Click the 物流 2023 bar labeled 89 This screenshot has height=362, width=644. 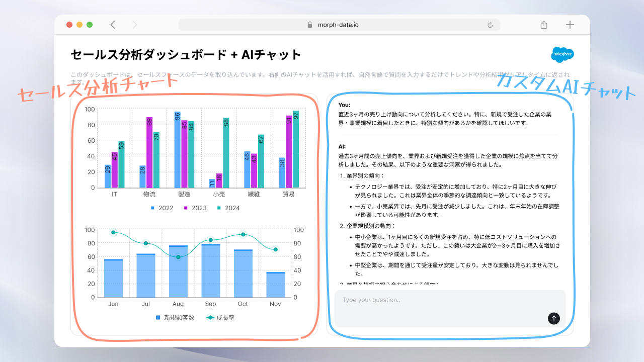[x=149, y=153]
